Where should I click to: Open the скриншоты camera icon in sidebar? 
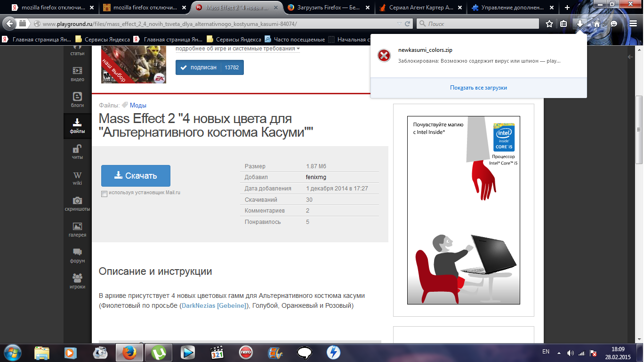(77, 204)
